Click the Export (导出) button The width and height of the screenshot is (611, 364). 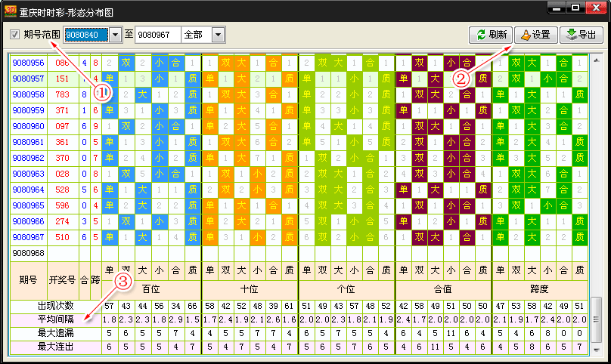tap(581, 35)
